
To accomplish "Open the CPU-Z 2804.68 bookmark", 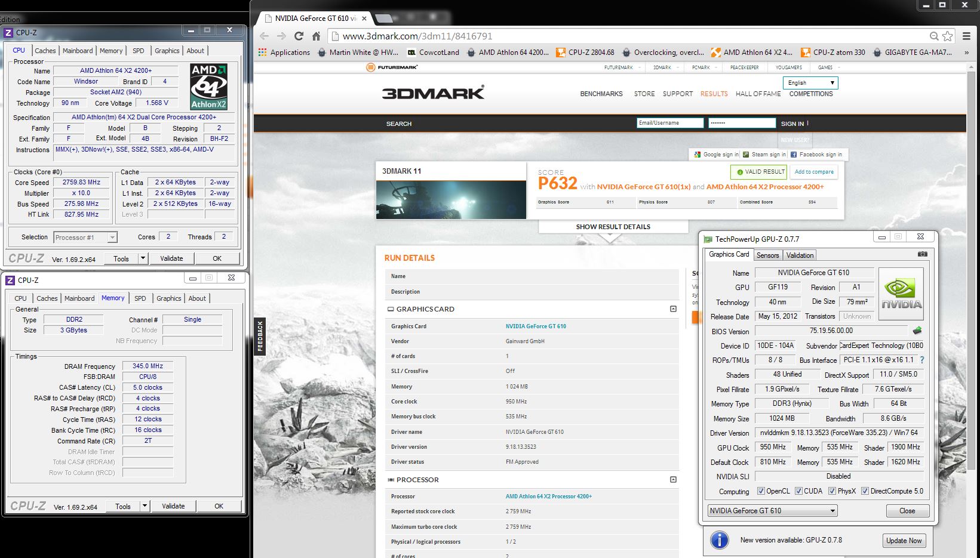I will (585, 53).
